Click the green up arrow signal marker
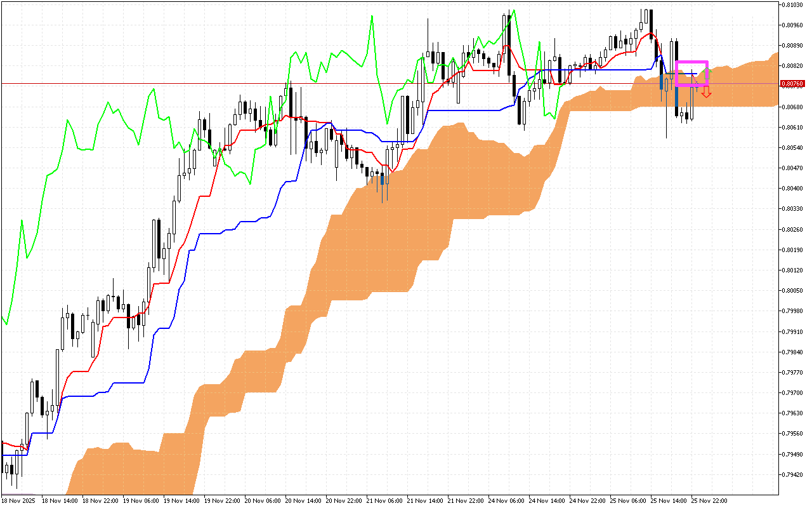This screenshot has height=508, width=812. (706, 71)
